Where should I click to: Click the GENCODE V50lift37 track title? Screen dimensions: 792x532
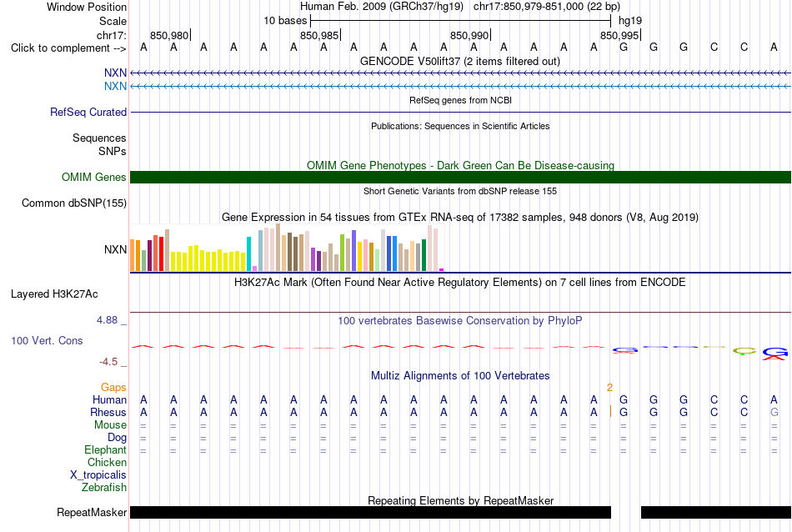460,61
